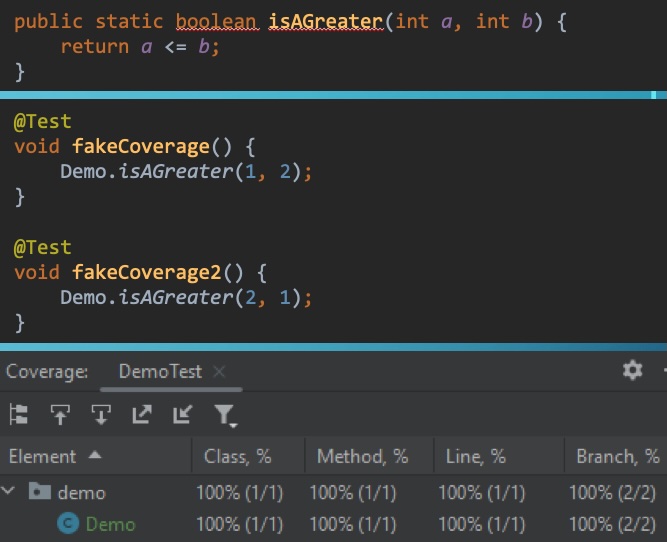Click the Import External Coverage Report icon
Screen dimensions: 667x542
point(181,414)
